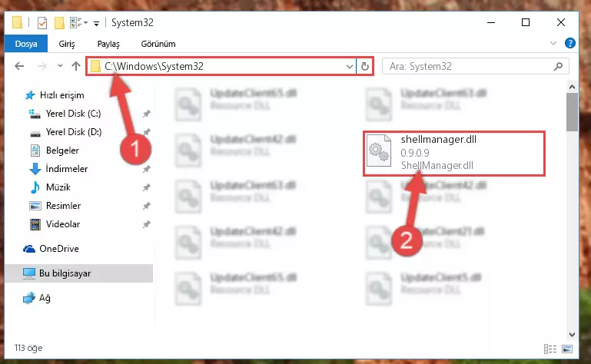
Task: Open recent locations dropdown arrow
Action: 60,66
